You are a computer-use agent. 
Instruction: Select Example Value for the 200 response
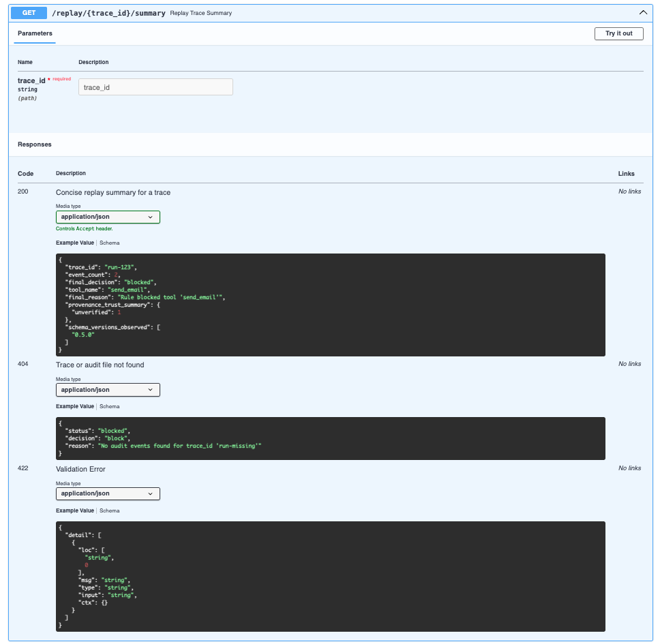75,243
